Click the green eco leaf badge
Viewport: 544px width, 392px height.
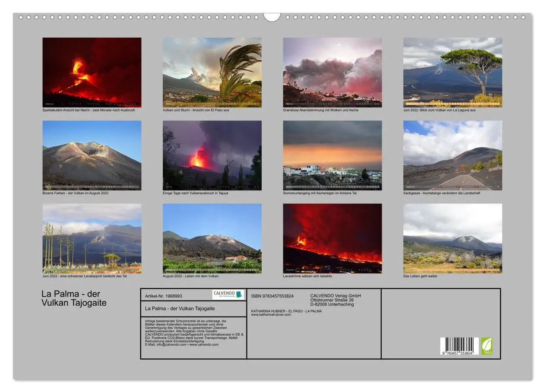tap(487, 346)
